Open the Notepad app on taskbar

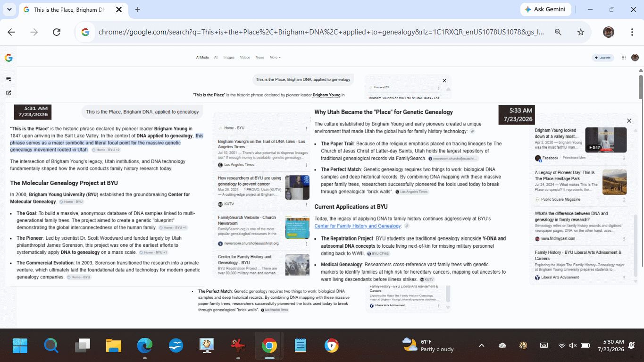301,346
